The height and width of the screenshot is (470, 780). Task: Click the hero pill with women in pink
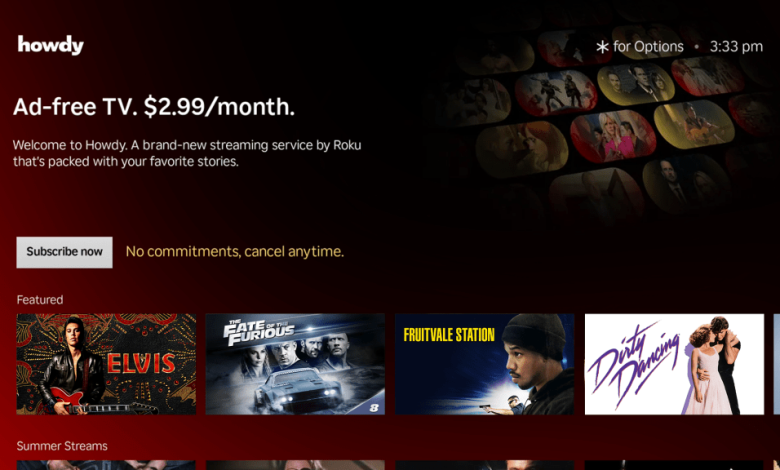(613, 136)
